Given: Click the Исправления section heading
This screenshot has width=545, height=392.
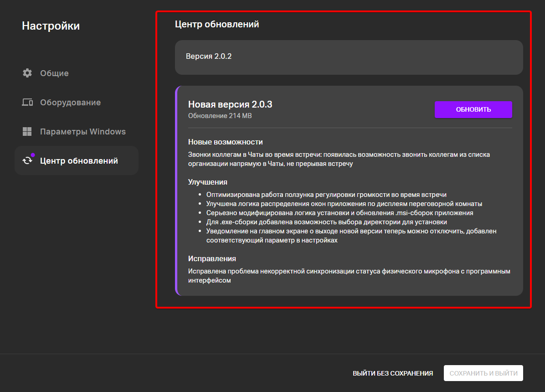Looking at the screenshot, I should (212, 258).
